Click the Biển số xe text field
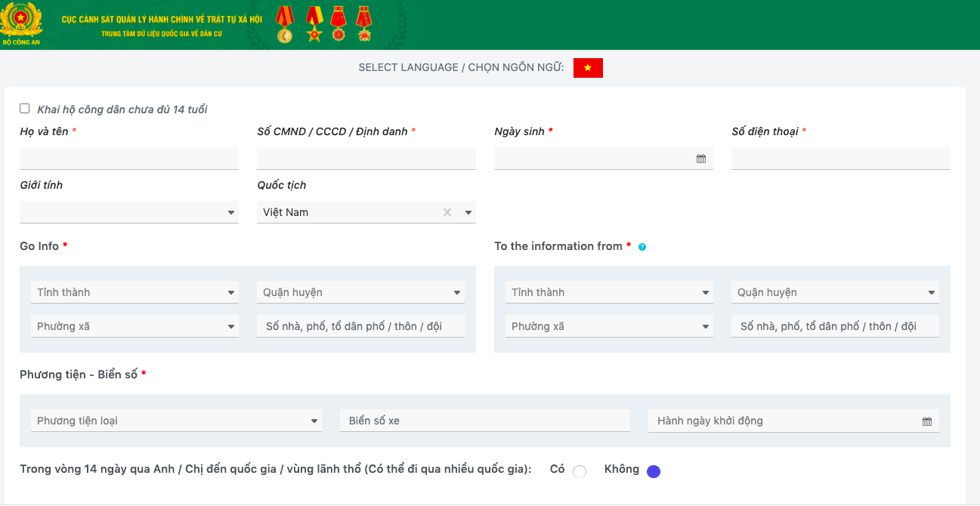The image size is (980, 506). [484, 421]
